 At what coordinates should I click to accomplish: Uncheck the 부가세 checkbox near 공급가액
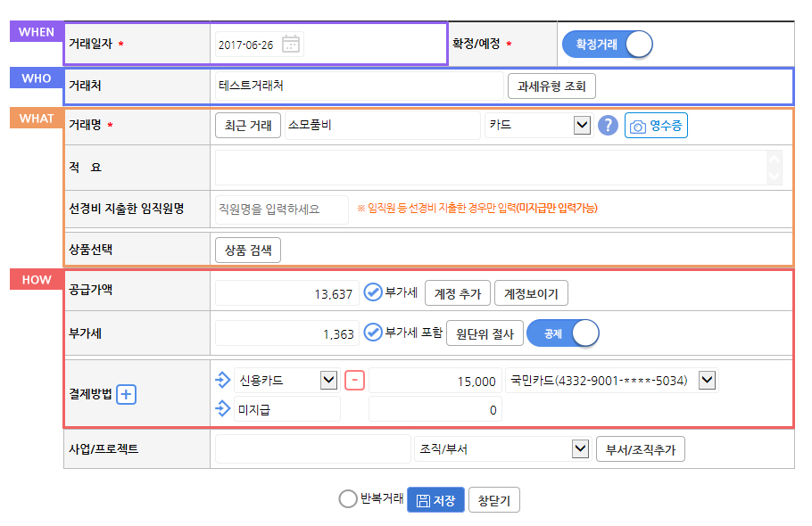(373, 292)
